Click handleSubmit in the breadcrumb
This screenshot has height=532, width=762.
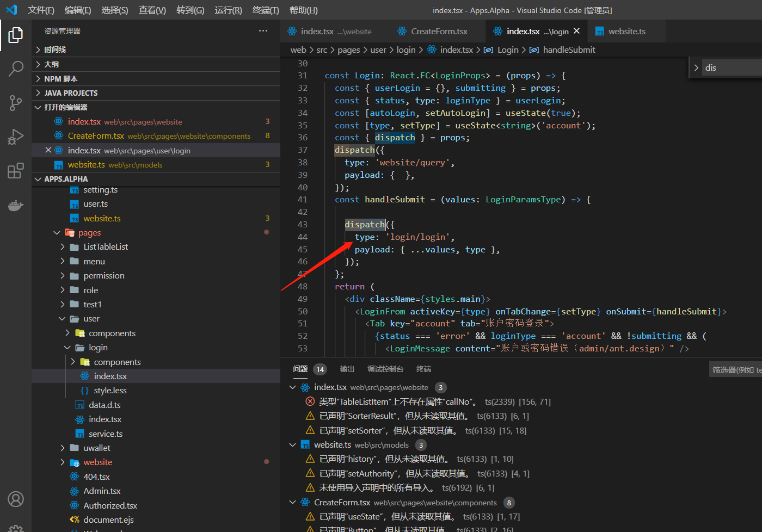(x=568, y=50)
